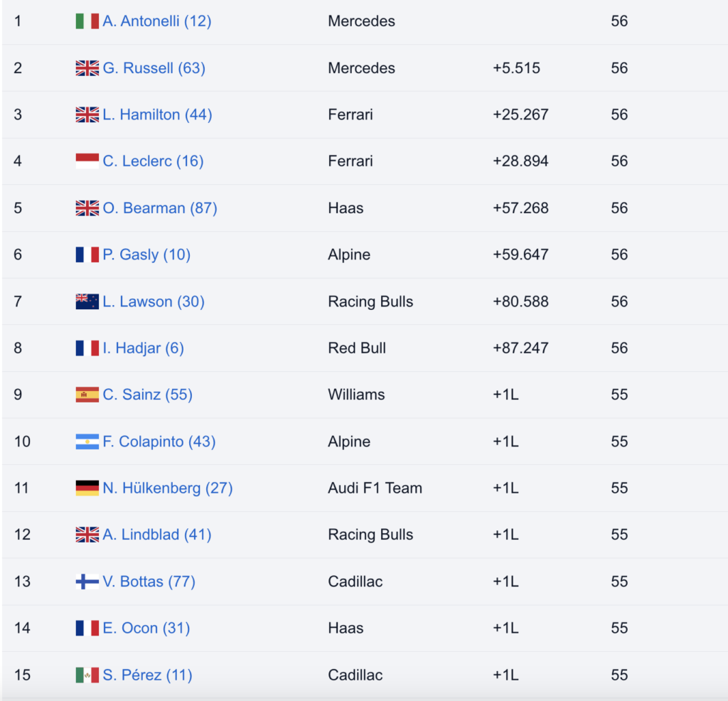The width and height of the screenshot is (728, 701).
Task: Click the Mexican flag next to Pérez
Action: pos(87,675)
